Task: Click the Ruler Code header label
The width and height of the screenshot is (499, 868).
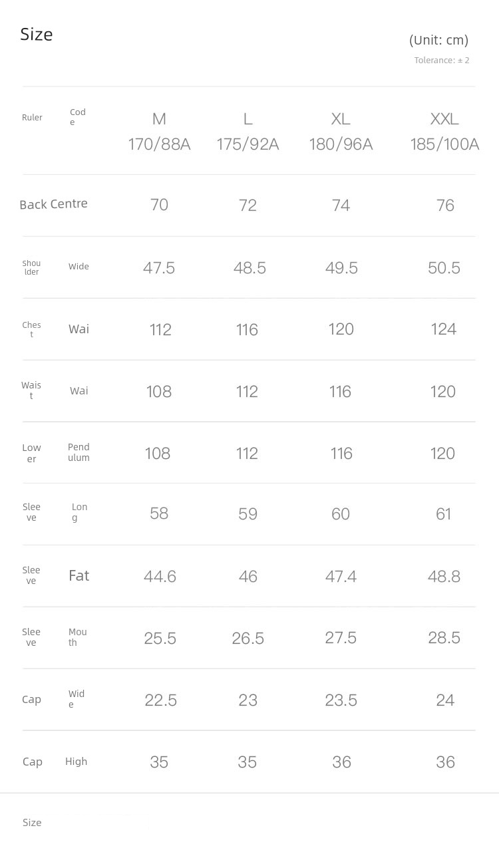Action: point(54,117)
